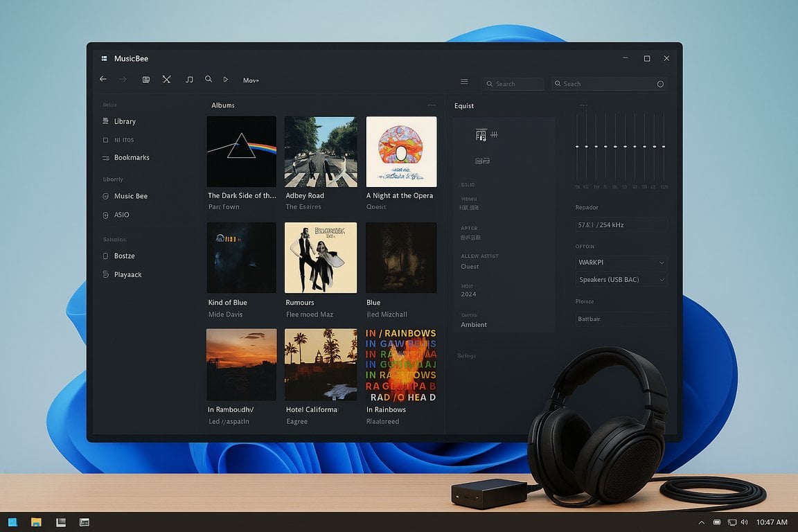This screenshot has height=532, width=798.
Task: Click the circle icon inside the right search box
Action: pos(660,84)
